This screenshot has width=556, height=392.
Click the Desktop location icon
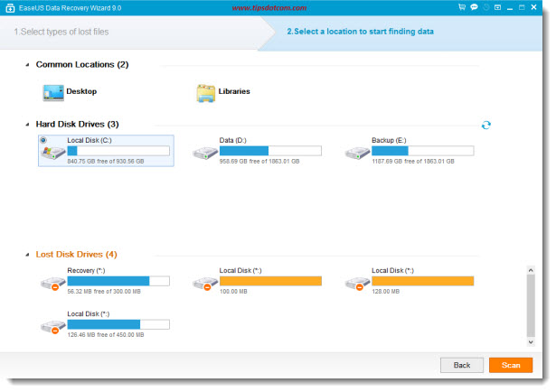point(53,93)
